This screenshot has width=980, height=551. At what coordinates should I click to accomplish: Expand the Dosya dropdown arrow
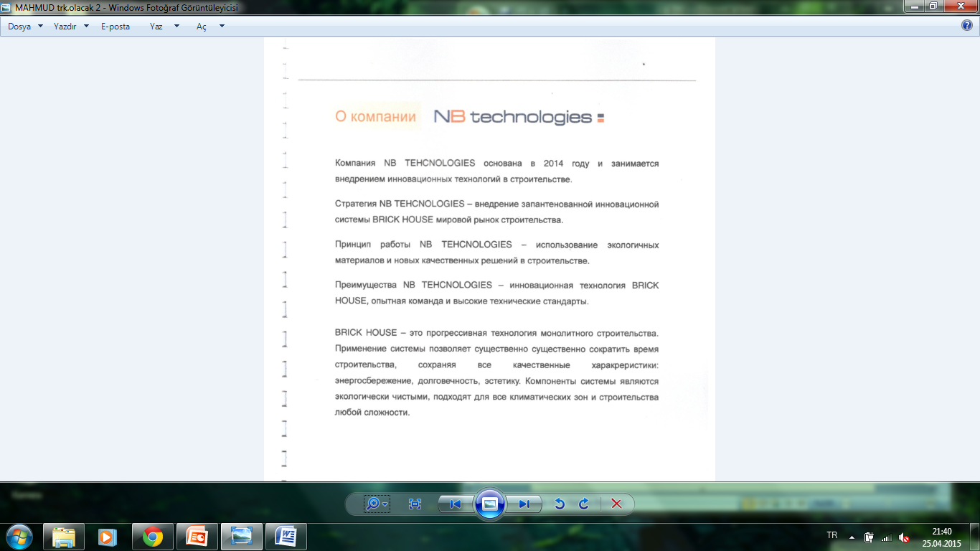(40, 26)
